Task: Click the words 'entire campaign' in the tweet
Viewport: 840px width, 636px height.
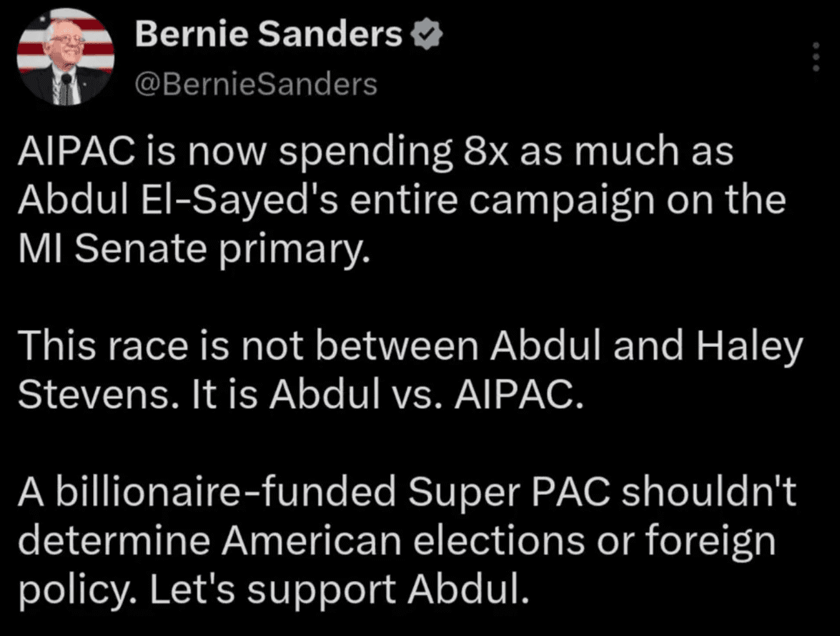Action: point(502,201)
